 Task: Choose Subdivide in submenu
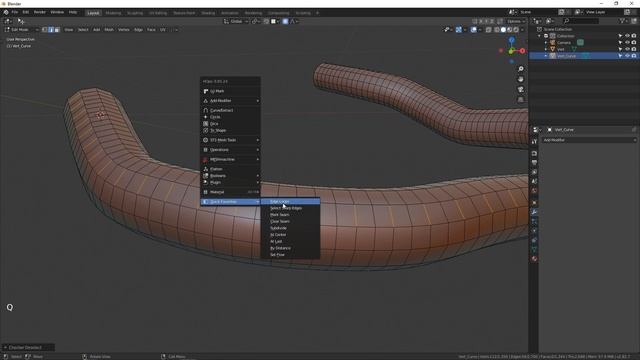click(290, 228)
